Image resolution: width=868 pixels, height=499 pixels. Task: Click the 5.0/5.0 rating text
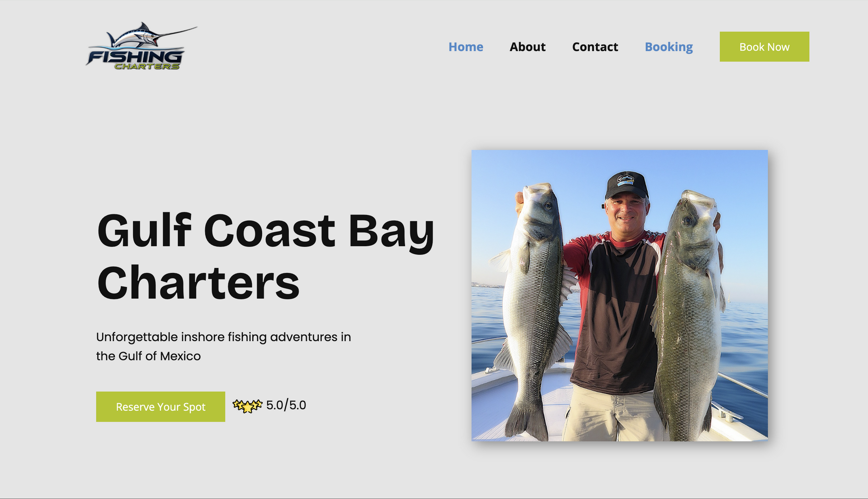(x=286, y=405)
